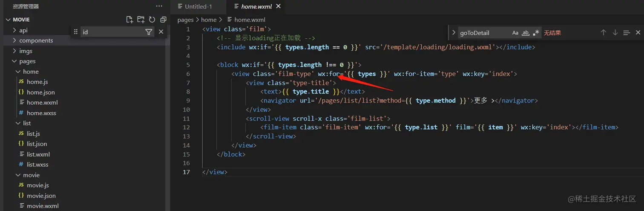Screen dimensions: 644x211
Task: Expand find widget to show replace
Action: 454,33
